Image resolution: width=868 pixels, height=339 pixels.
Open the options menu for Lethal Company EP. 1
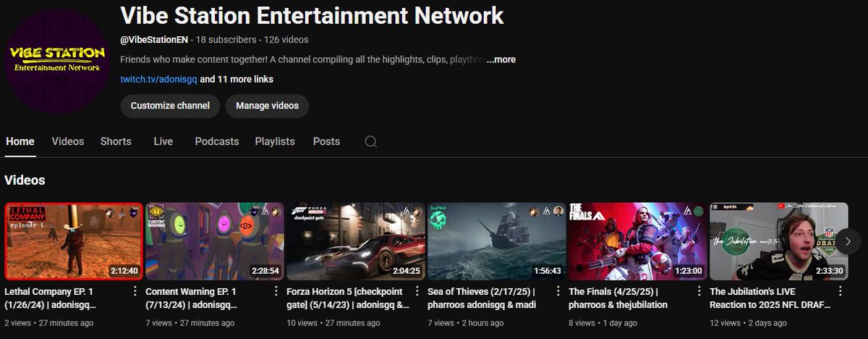[135, 291]
